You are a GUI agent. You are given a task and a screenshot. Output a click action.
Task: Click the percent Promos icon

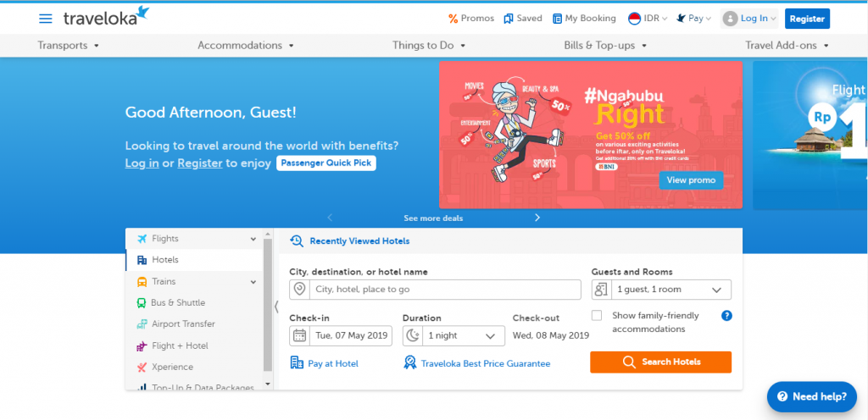click(453, 19)
